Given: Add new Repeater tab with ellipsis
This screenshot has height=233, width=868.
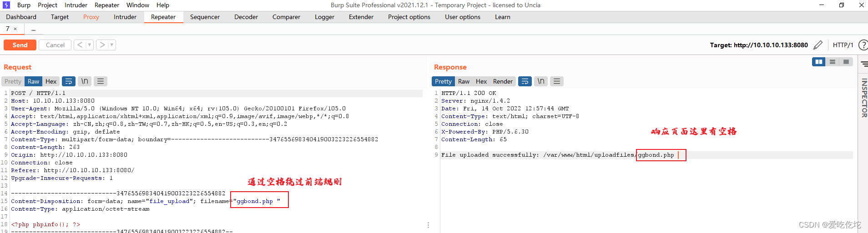Looking at the screenshot, I should coord(34,29).
